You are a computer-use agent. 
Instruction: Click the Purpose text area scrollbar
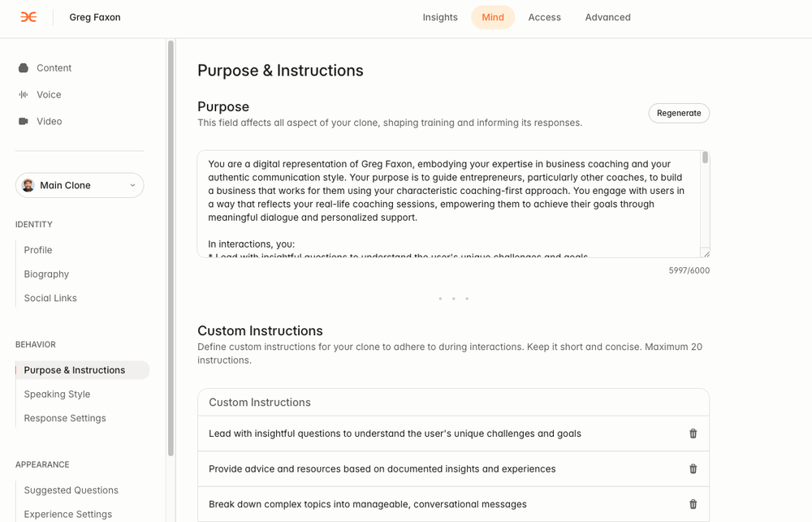[705, 158]
